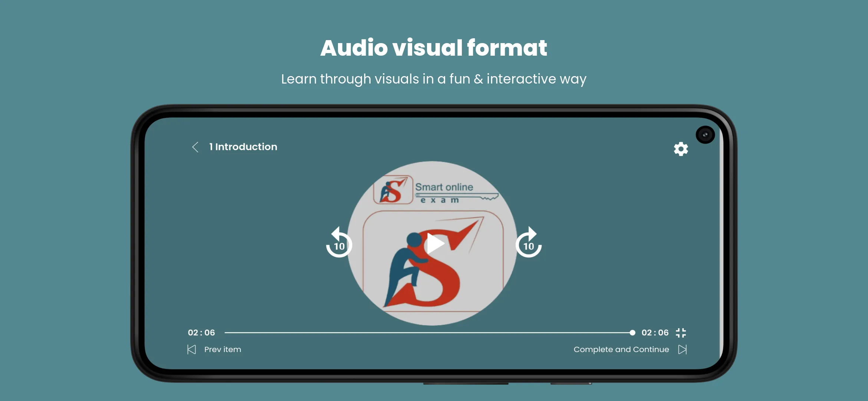This screenshot has height=401, width=868.
Task: Click the previous item skip icon
Action: click(x=191, y=349)
